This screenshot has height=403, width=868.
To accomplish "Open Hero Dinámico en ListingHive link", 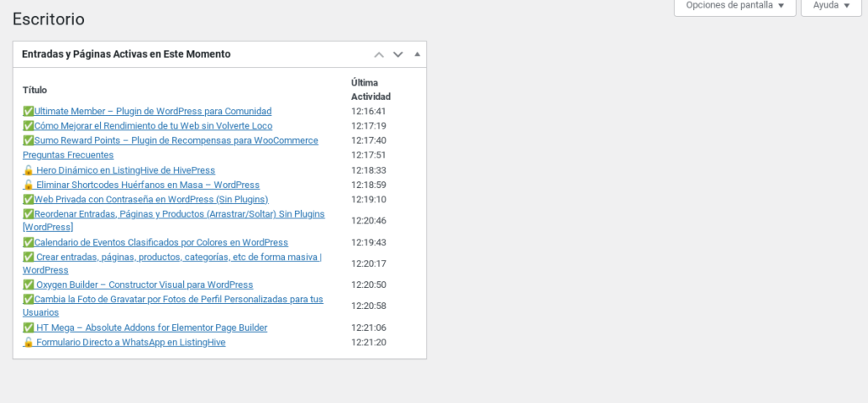I will pyautogui.click(x=119, y=170).
